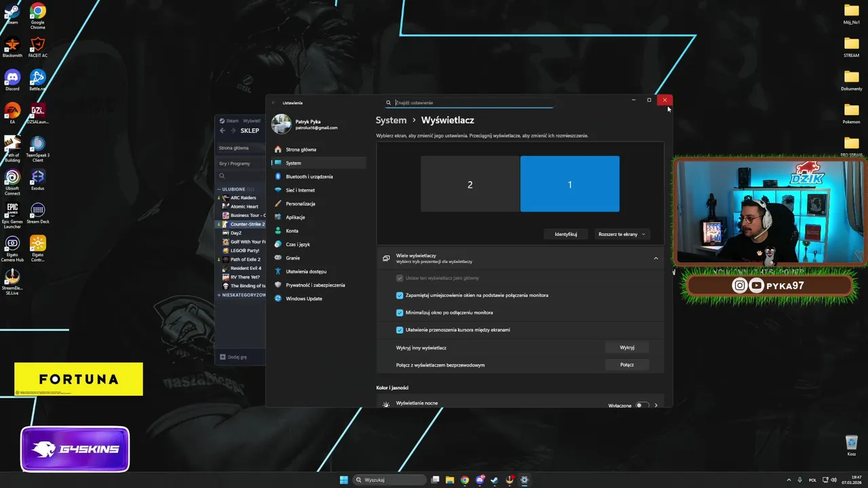Click the 'Znajdź ustawienie' search field
868x488 pixels.
click(470, 102)
